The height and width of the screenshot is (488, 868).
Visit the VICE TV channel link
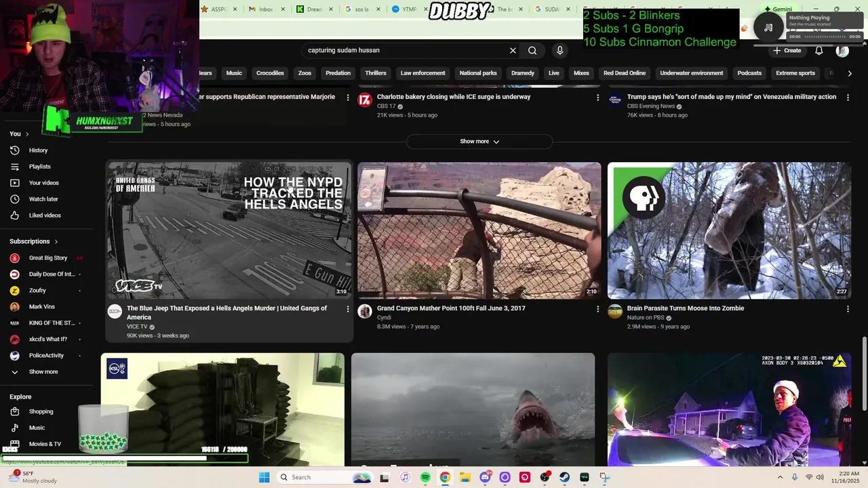[137, 327]
